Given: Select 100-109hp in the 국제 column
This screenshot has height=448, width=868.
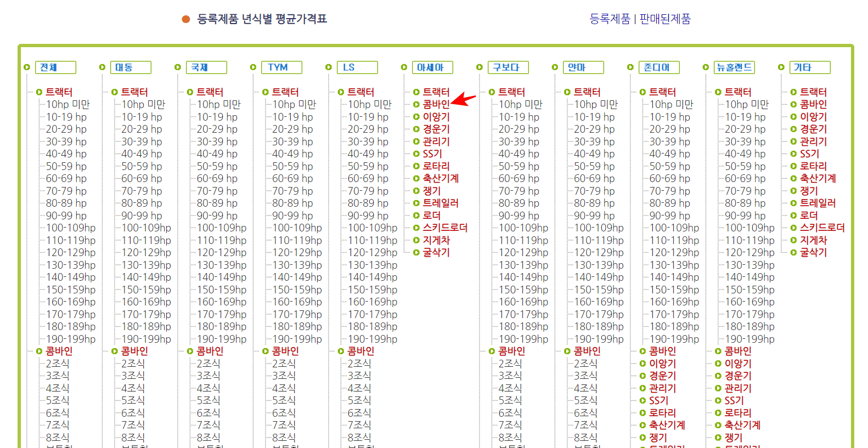Looking at the screenshot, I should pos(222,228).
